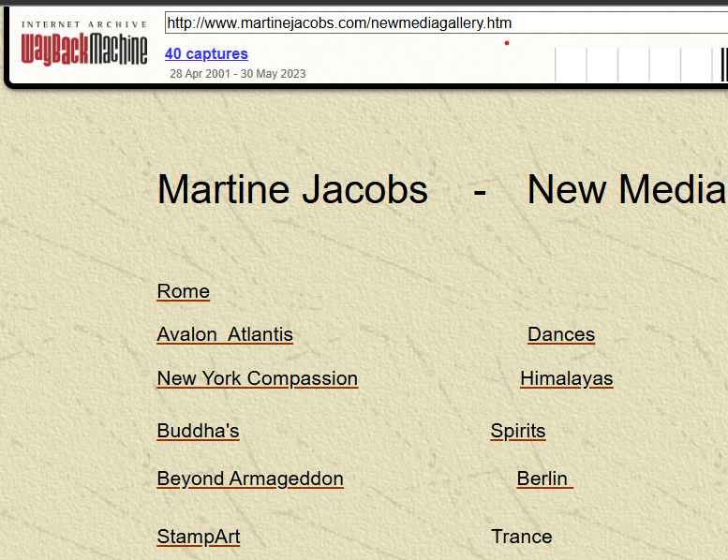Open the Avalon Atlantis gallery link

(225, 334)
